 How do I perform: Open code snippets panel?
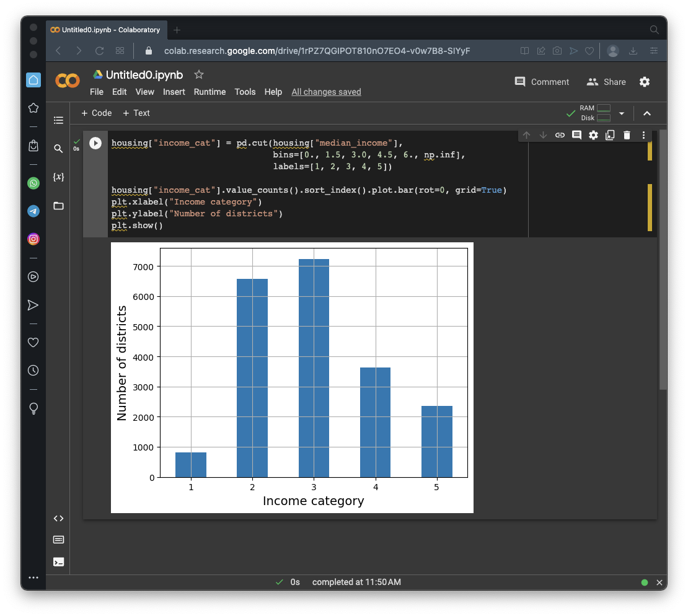58,519
